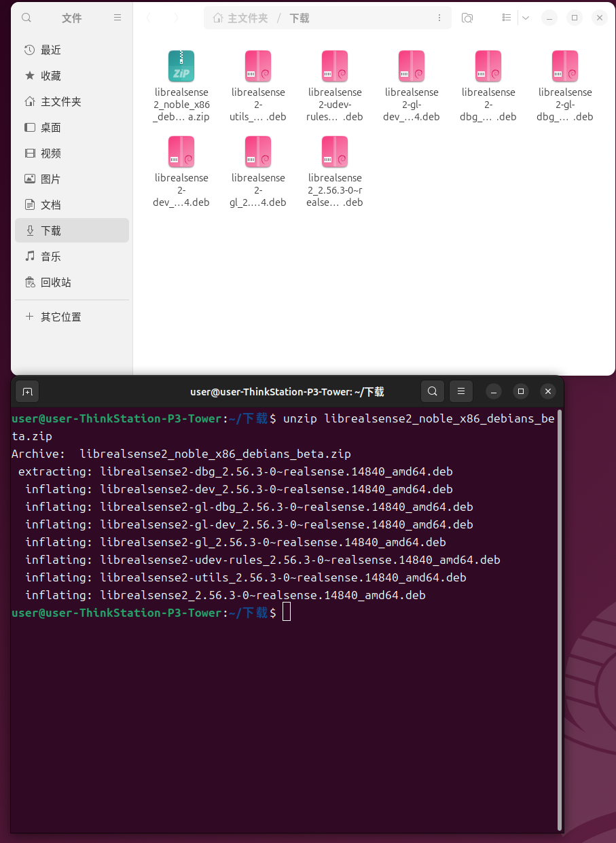
Task: Go forward with the Files forward arrow
Action: tap(177, 18)
